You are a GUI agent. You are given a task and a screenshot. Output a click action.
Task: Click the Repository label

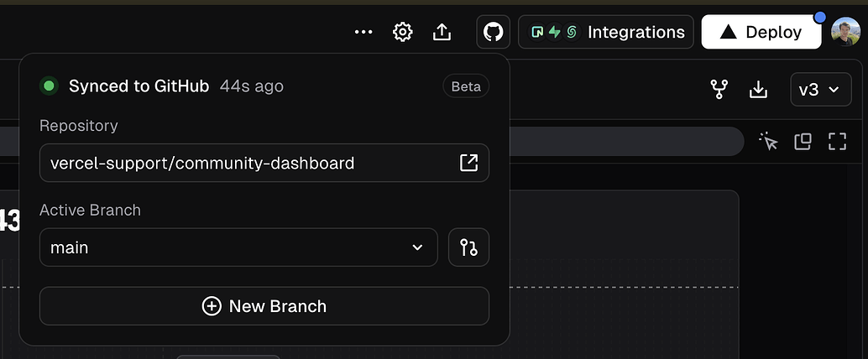79,126
